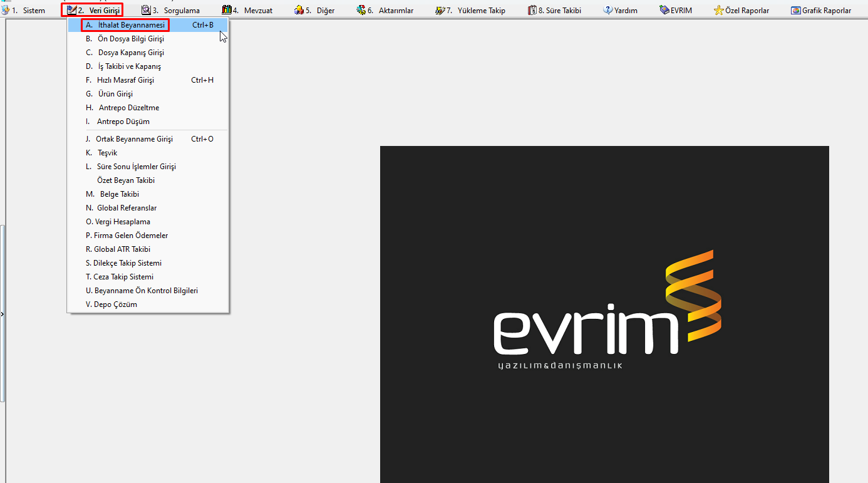
Task: Select Özet Beyan Takibi
Action: click(148, 180)
